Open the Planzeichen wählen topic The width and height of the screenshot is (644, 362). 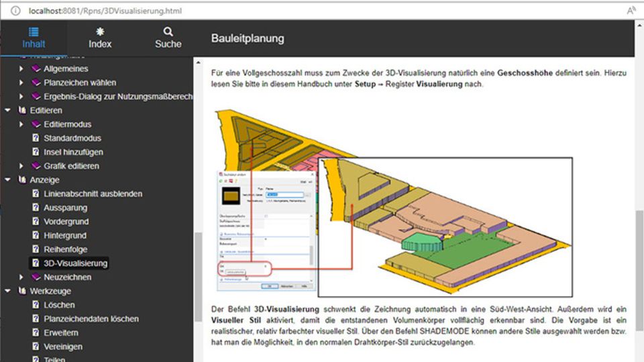(x=80, y=82)
